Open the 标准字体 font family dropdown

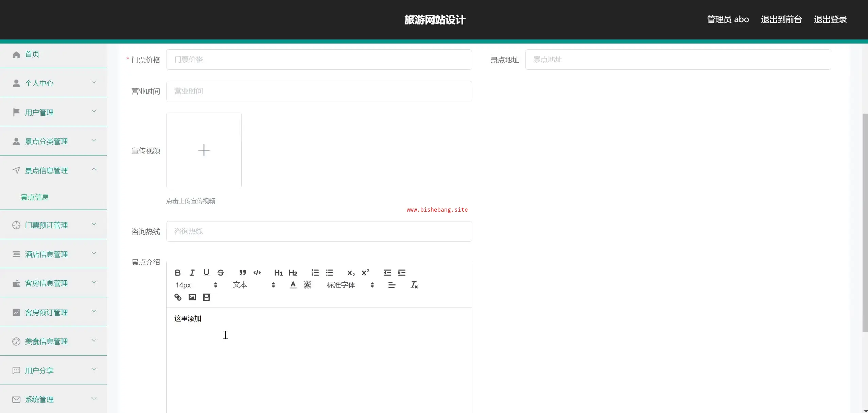(350, 285)
